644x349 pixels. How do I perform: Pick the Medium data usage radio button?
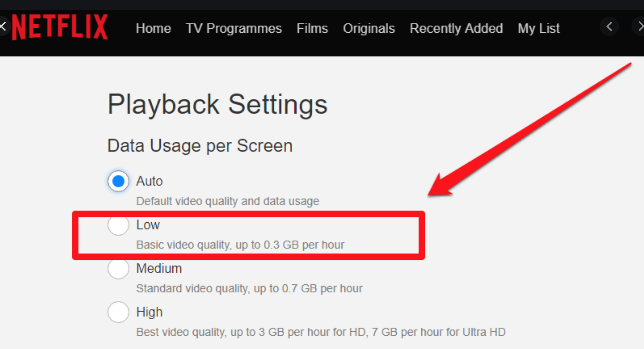[118, 269]
